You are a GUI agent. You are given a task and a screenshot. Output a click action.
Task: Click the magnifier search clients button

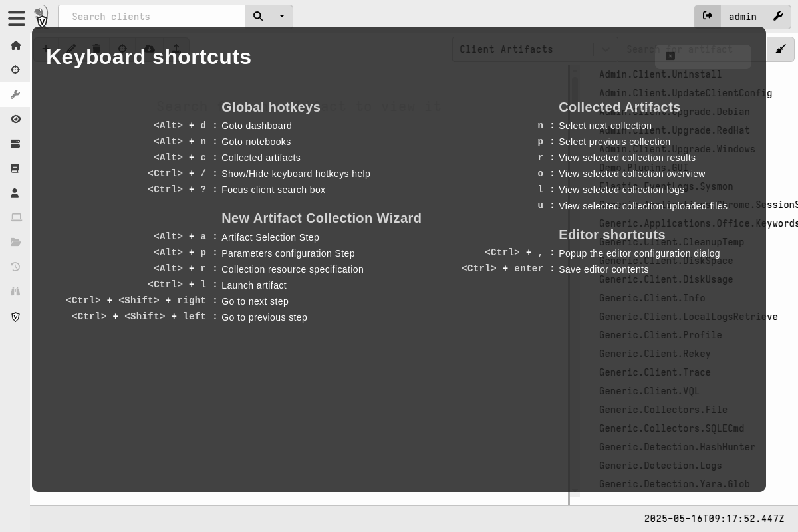pos(258,16)
